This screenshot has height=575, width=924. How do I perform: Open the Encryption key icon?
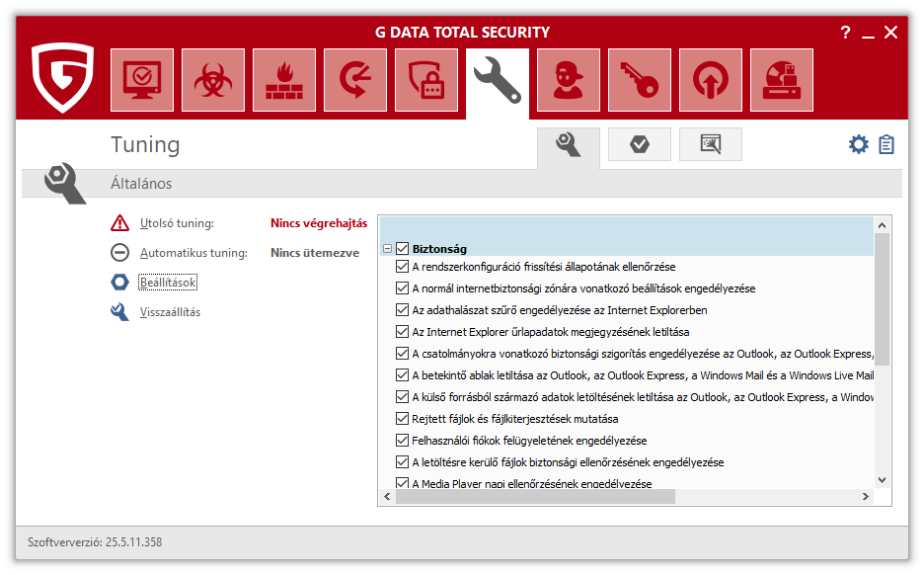[x=640, y=80]
